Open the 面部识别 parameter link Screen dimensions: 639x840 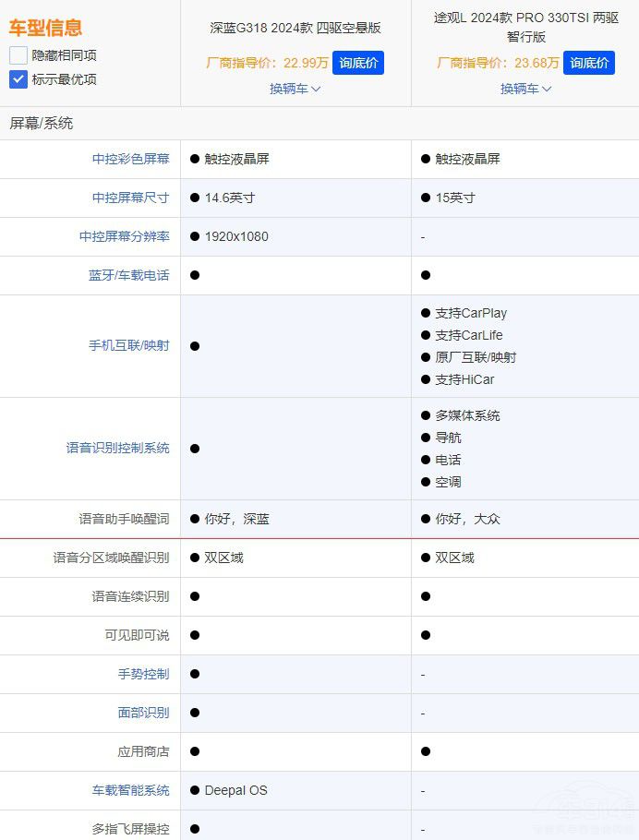tap(143, 713)
